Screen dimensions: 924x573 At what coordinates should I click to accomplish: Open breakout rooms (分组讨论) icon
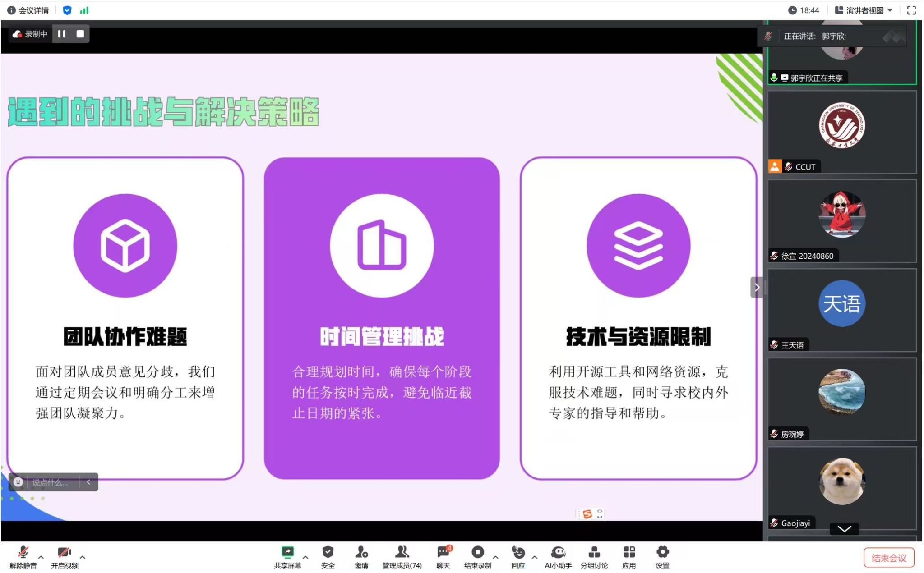click(594, 552)
